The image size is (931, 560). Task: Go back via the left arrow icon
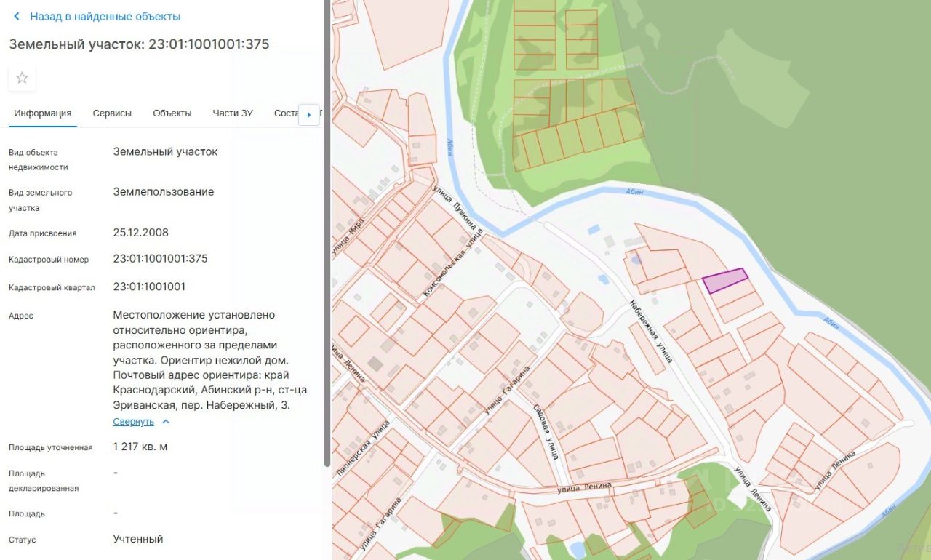tap(17, 16)
